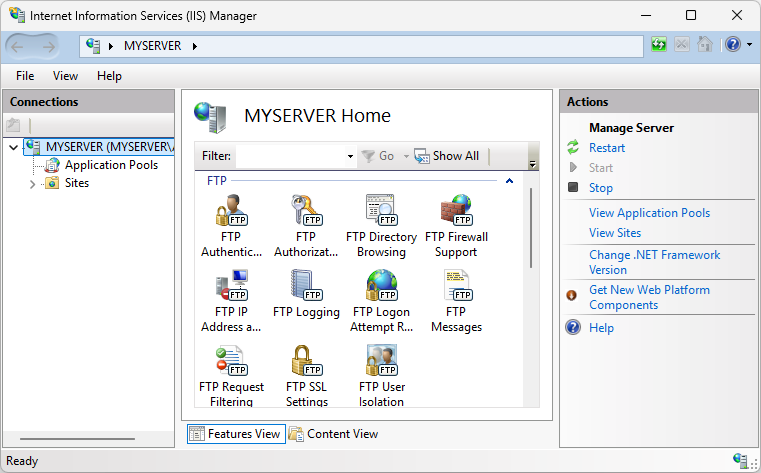Open the Filter dropdown arrow
Viewport: 761px width, 473px height.
350,157
